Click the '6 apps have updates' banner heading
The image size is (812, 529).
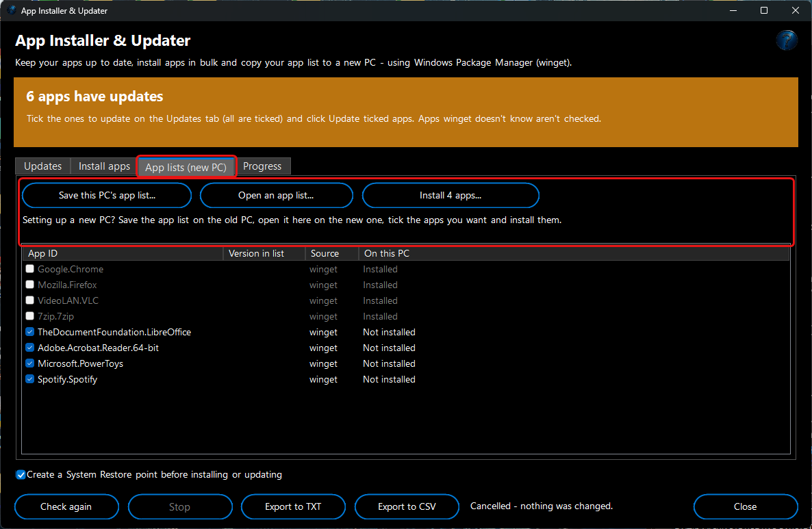pyautogui.click(x=94, y=96)
